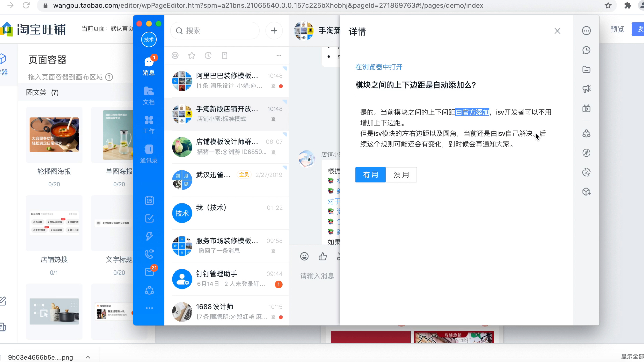Open the browser extensions puzzle icon
The height and width of the screenshot is (362, 644).
point(628,5)
